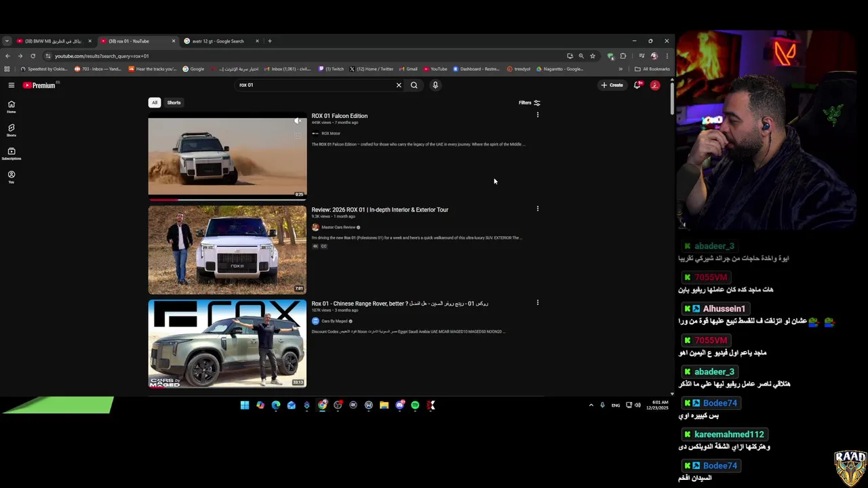
Task: Open the Windows Start menu
Action: pos(245,405)
